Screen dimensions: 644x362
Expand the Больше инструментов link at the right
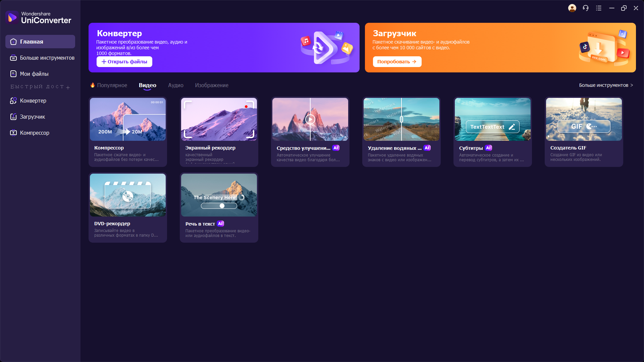tap(606, 85)
